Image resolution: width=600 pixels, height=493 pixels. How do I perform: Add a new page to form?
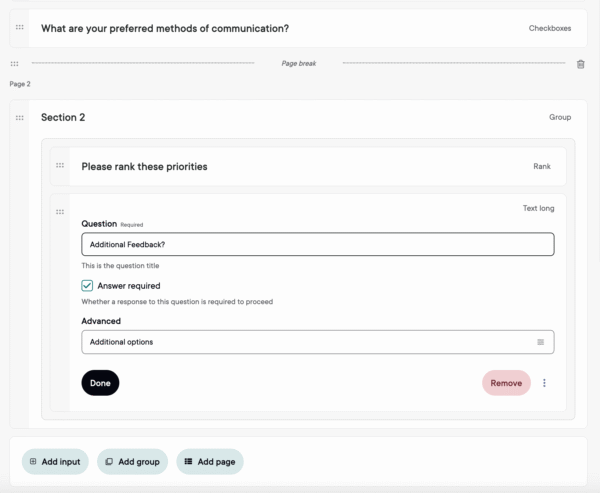coord(210,462)
